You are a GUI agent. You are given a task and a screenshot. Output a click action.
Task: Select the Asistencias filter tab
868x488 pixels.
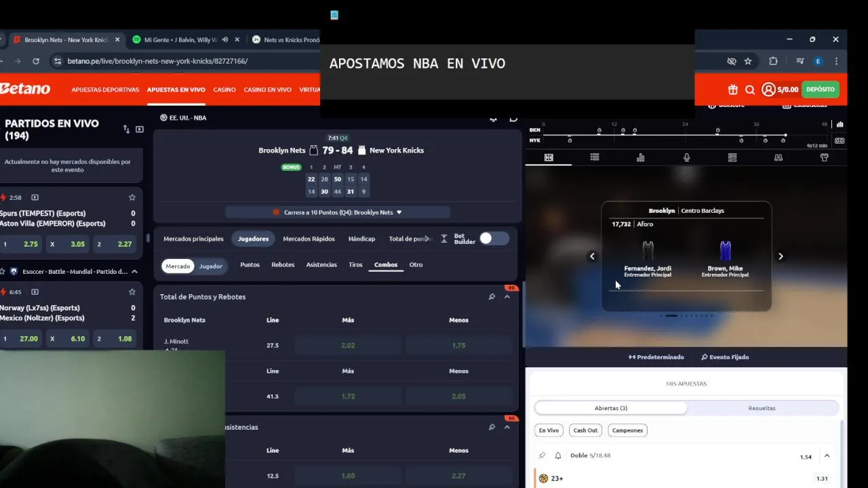pyautogui.click(x=321, y=265)
